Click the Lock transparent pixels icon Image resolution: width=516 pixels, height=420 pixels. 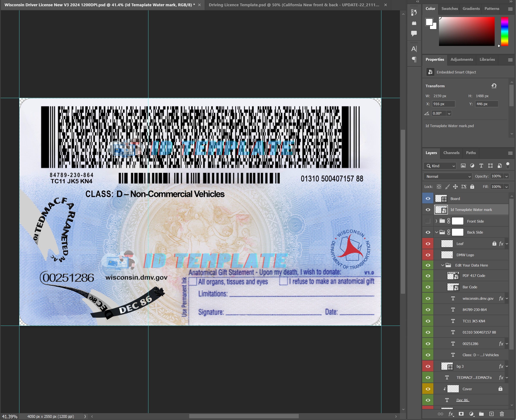439,187
